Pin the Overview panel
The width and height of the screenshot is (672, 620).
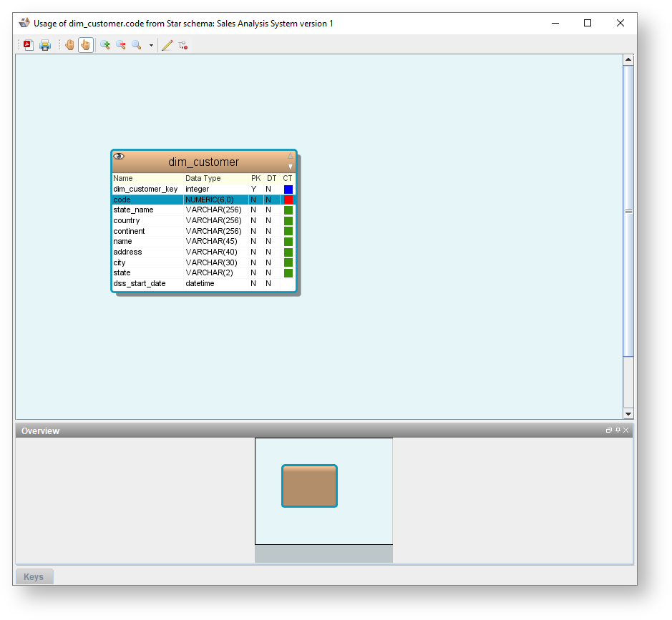point(618,430)
